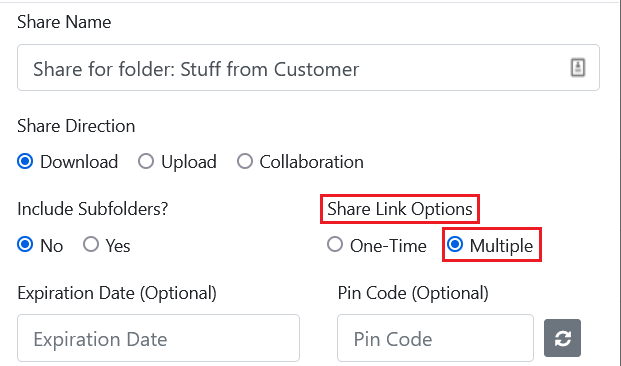
Task: Choose Upload as share direction
Action: [x=146, y=162]
